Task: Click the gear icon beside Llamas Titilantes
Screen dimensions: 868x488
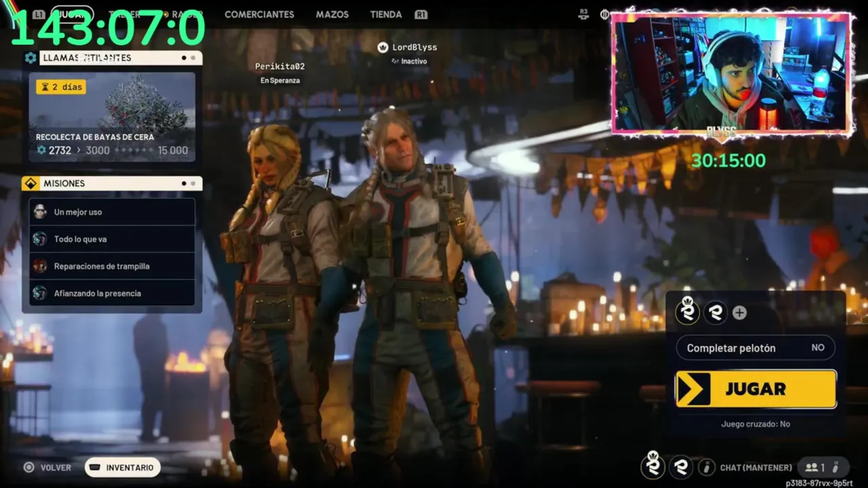Action: [x=31, y=58]
